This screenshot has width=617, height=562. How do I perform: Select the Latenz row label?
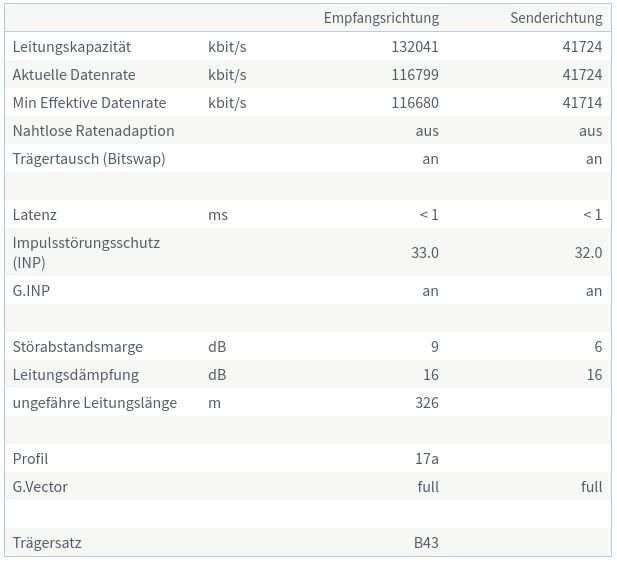click(x=35, y=214)
